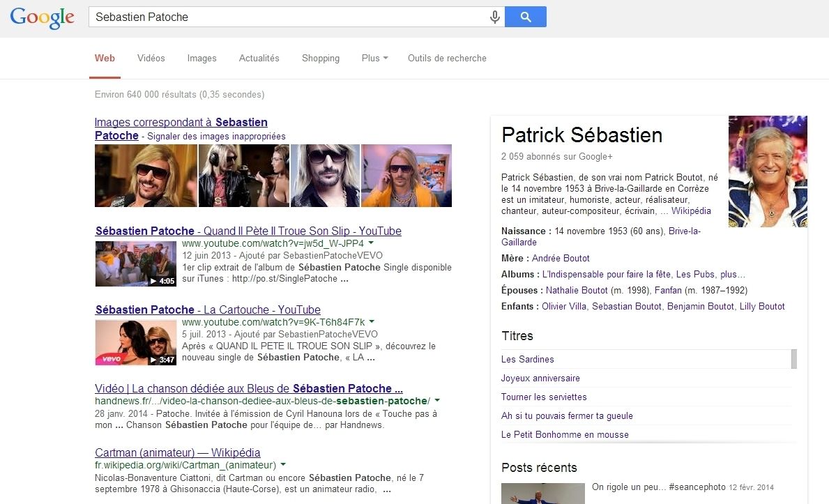829x504 pixels.
Task: Switch to the Vidéos tab
Action: (151, 58)
